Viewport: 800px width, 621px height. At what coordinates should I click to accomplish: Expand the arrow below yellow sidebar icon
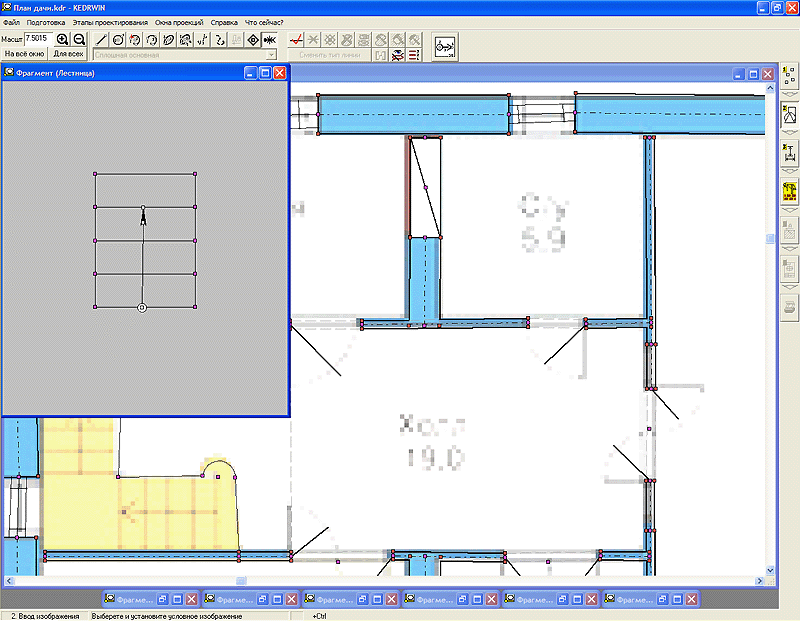[x=788, y=210]
